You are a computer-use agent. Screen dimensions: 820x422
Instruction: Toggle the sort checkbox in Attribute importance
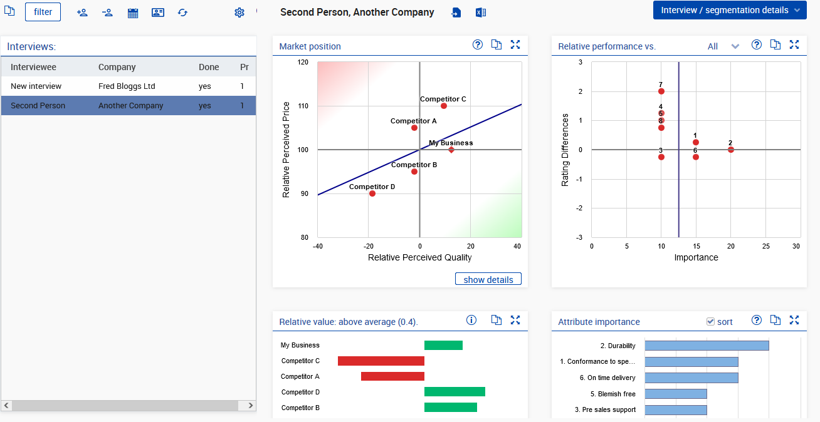tap(710, 322)
